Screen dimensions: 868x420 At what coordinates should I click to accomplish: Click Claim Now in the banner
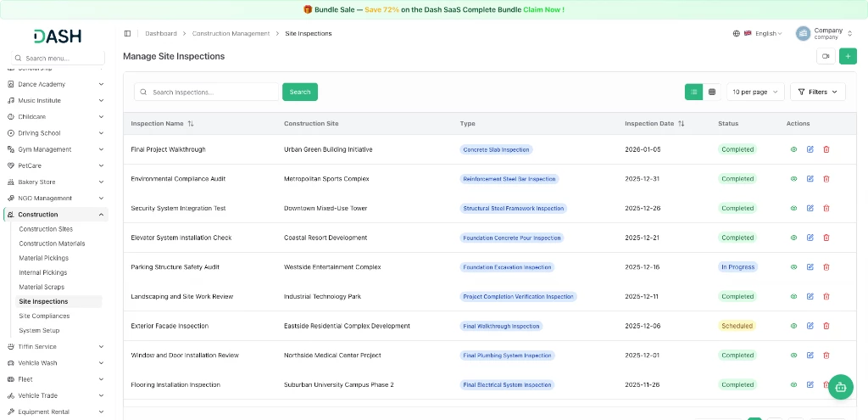543,10
